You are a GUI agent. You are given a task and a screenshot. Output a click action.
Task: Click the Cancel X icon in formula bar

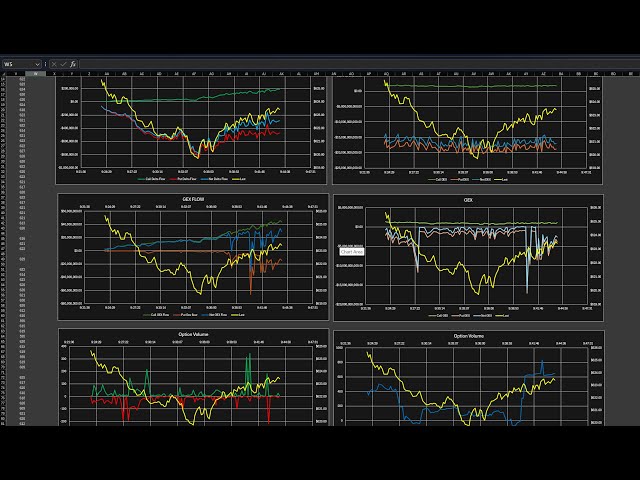coord(54,64)
